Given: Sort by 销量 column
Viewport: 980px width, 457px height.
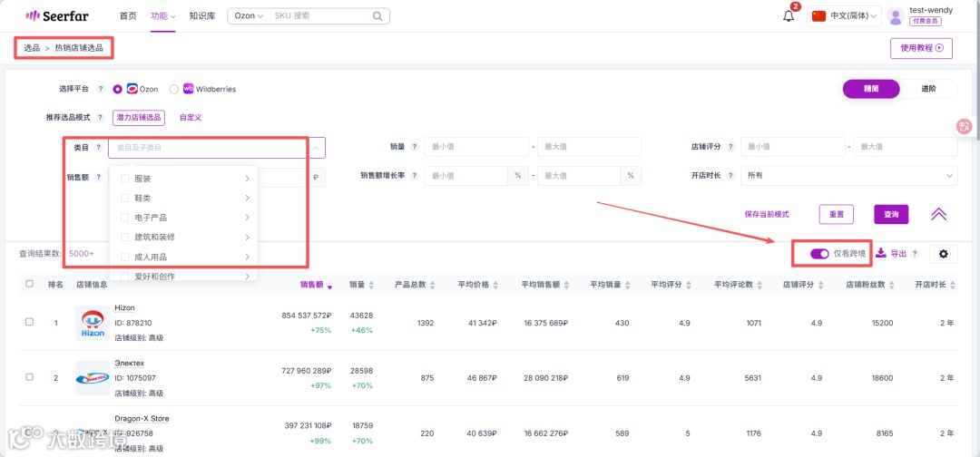Looking at the screenshot, I should click(x=371, y=285).
